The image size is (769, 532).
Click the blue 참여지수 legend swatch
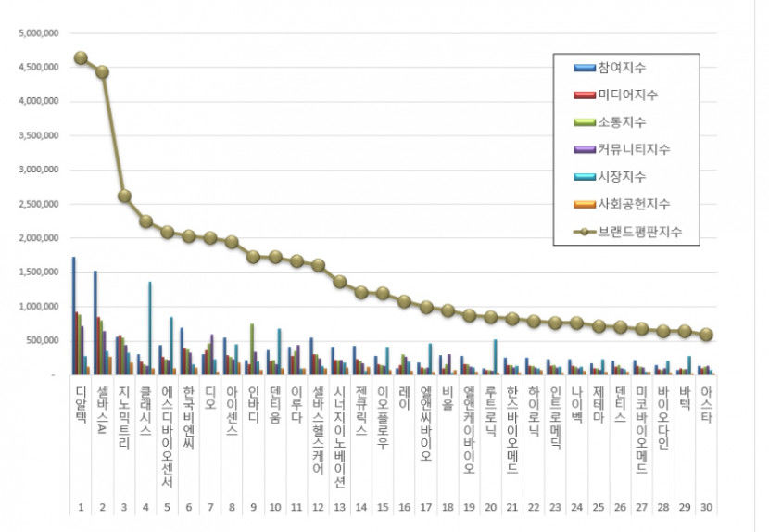(x=584, y=68)
